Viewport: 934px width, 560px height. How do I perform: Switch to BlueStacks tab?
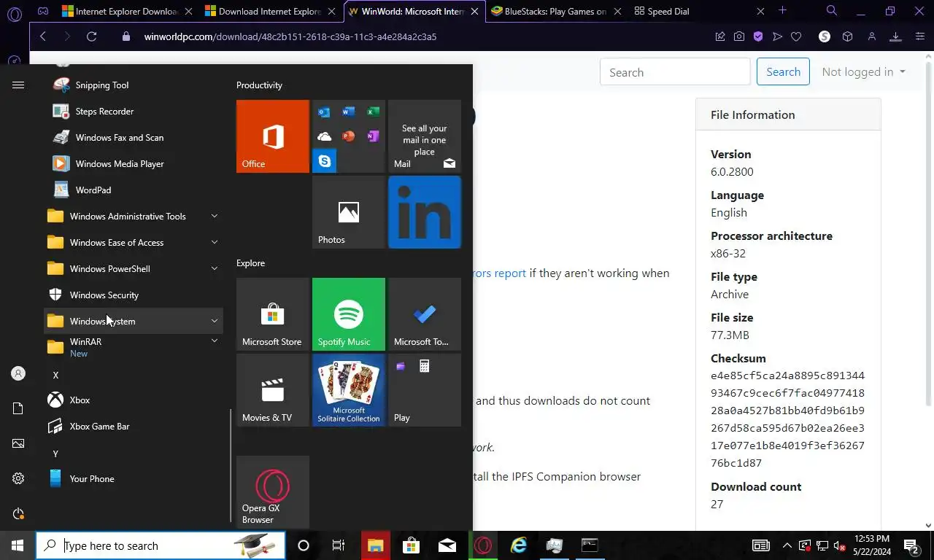[x=555, y=11]
